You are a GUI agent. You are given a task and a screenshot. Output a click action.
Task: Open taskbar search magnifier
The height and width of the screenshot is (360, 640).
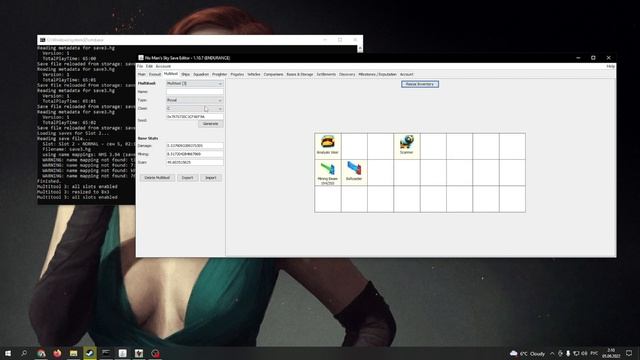[24, 353]
